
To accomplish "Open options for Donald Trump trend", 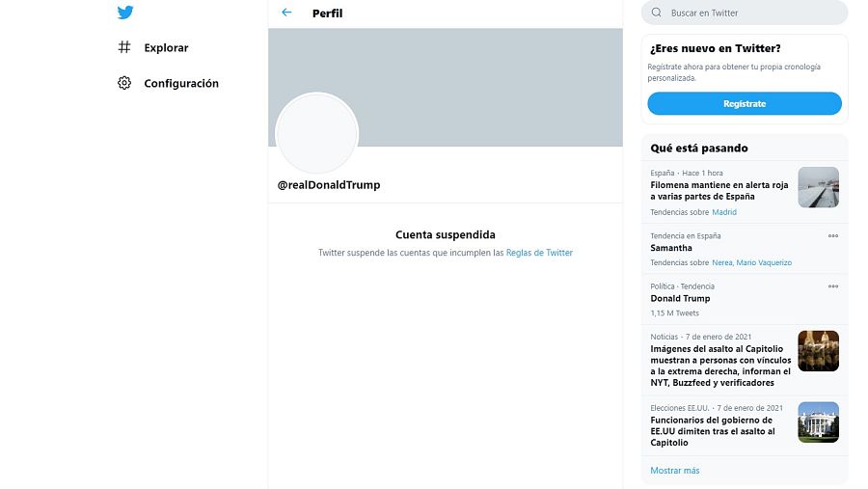I will (832, 286).
